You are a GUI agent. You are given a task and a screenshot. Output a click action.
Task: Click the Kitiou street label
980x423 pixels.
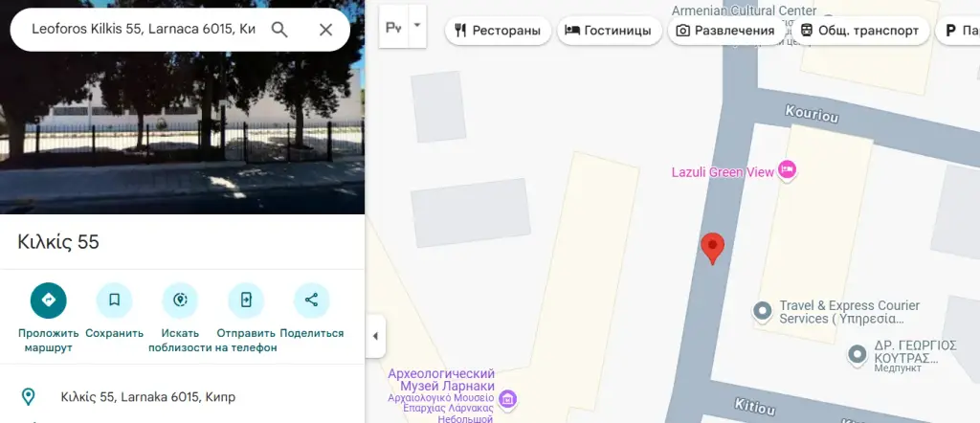[754, 406]
